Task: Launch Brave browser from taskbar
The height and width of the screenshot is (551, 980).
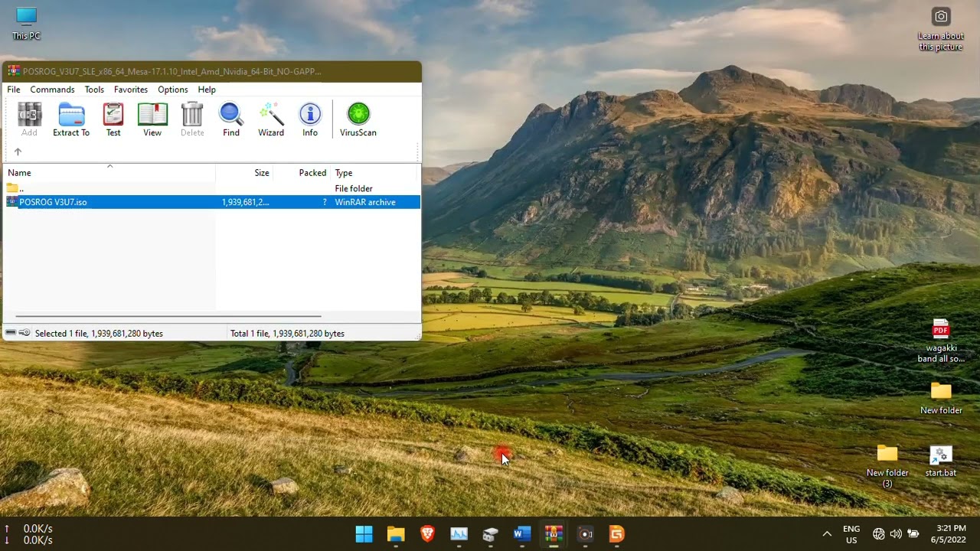Action: point(427,534)
